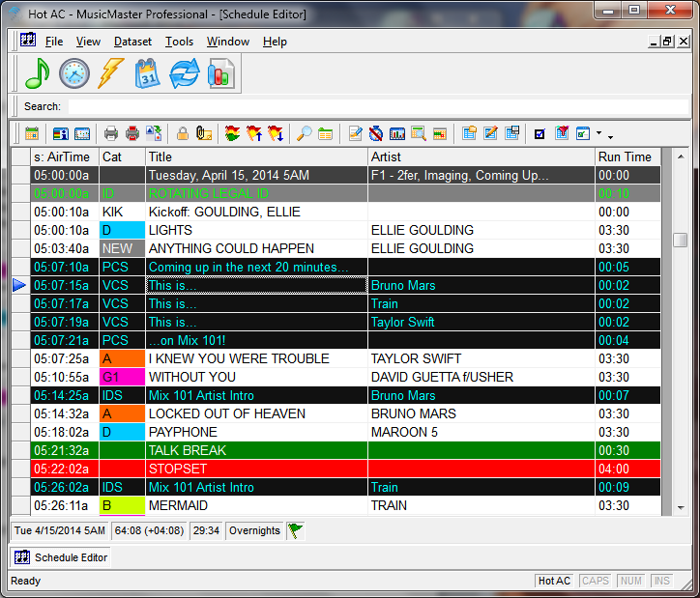Click the lightning bolt icon

(111, 73)
